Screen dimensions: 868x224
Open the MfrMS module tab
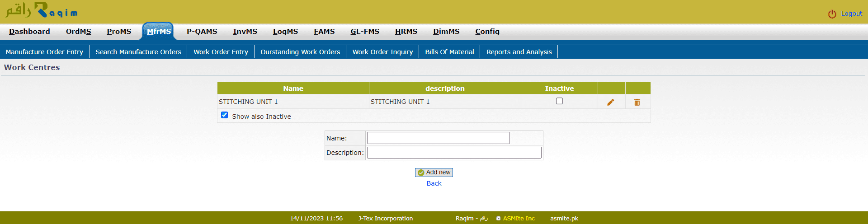159,32
